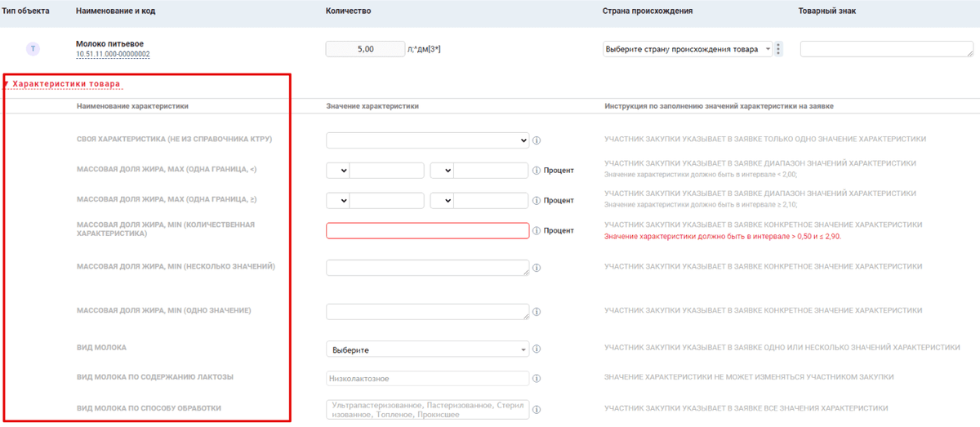Open right sign dropdown in 'max (одна граница, ≥)' row
Image resolution: width=980 pixels, height=427 pixels.
[442, 200]
